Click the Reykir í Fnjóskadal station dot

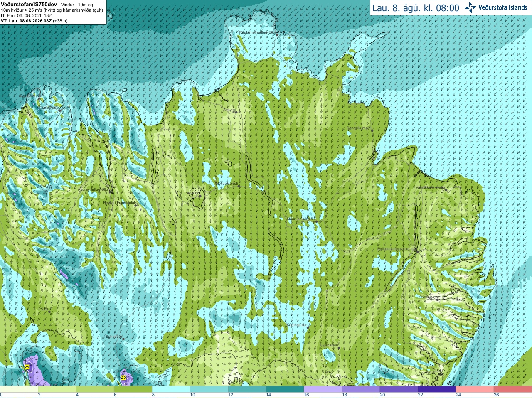(x=135, y=206)
